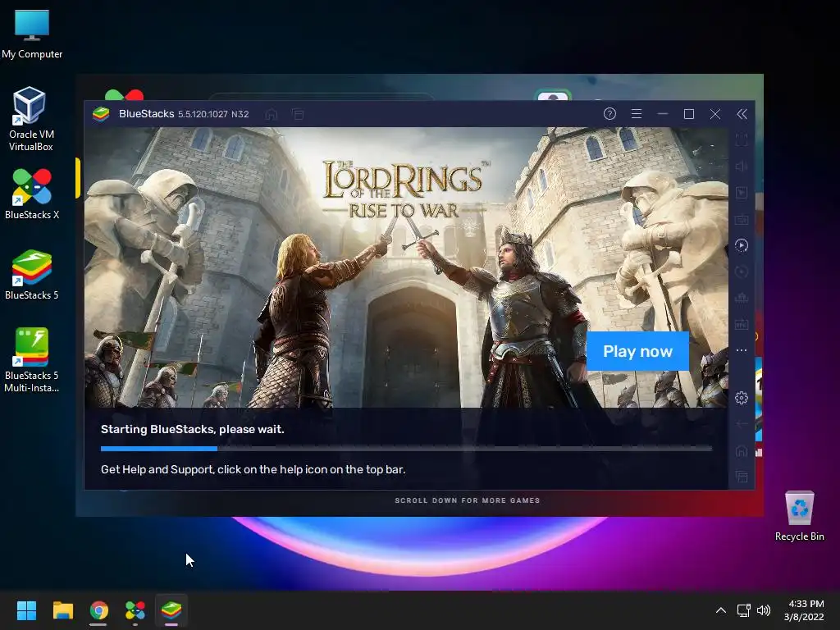
Task: Open the Windows Start menu
Action: (x=26, y=610)
